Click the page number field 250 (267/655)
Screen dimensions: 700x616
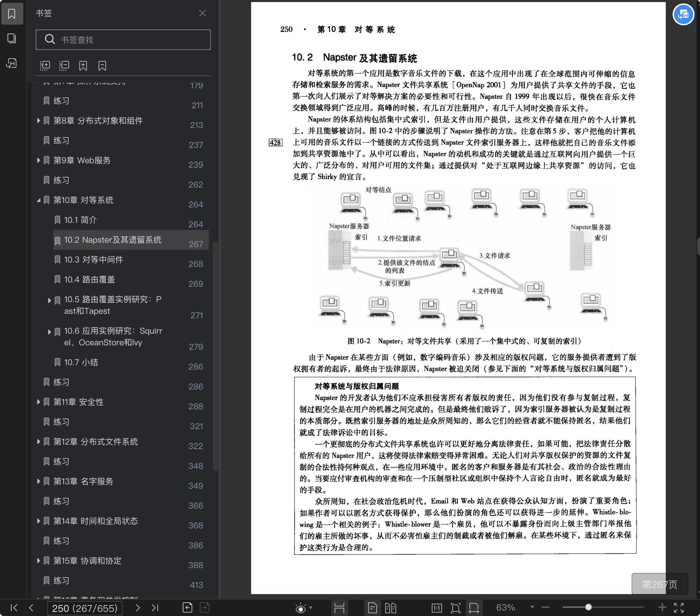(x=85, y=608)
